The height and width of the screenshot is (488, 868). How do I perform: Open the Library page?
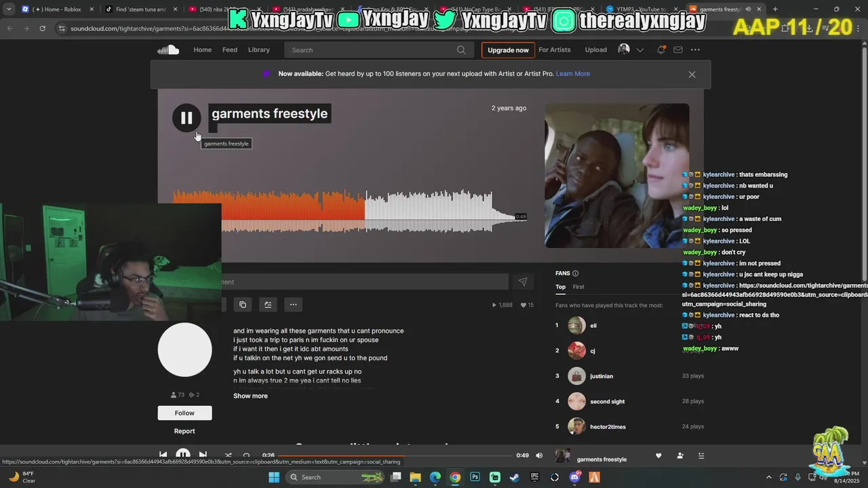pos(259,49)
